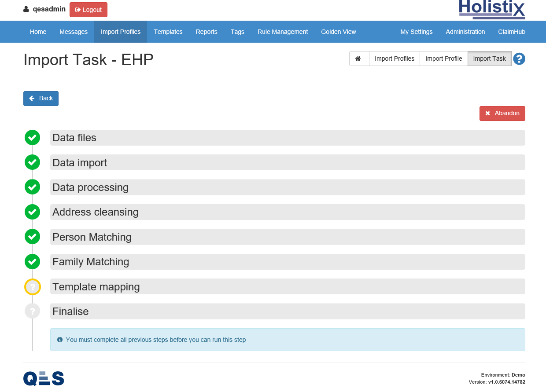Open the blue help question mark icon

(519, 59)
